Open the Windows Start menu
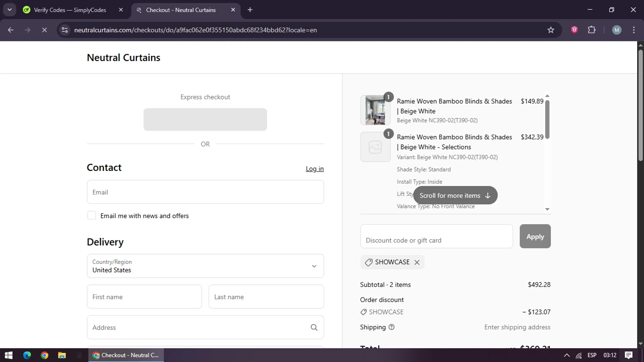Image resolution: width=644 pixels, height=362 pixels. coord(9,355)
